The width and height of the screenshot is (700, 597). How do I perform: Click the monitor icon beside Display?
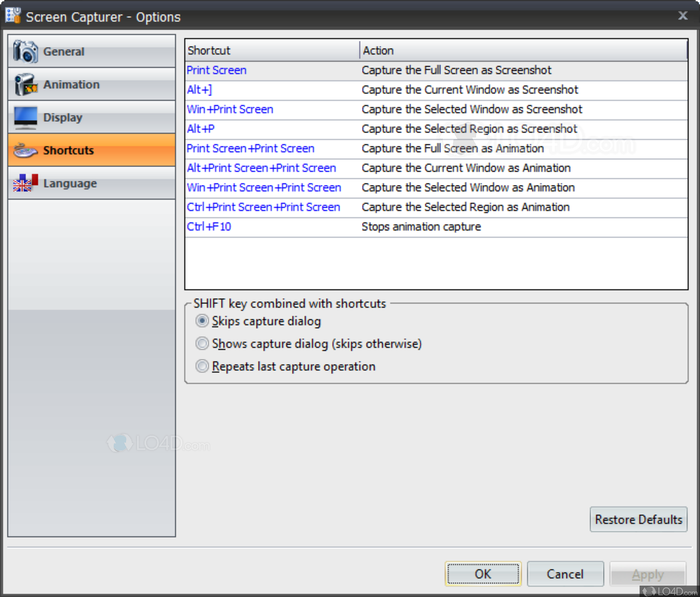click(25, 117)
